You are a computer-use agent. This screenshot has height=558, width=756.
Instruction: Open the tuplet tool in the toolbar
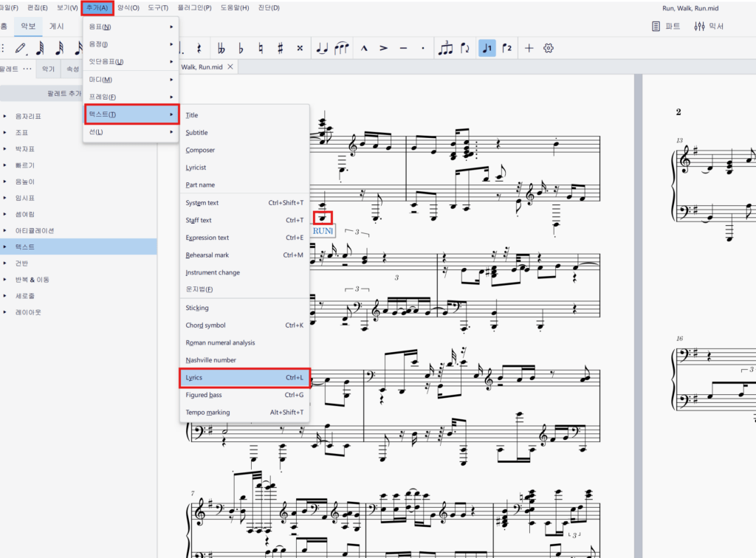tap(445, 48)
